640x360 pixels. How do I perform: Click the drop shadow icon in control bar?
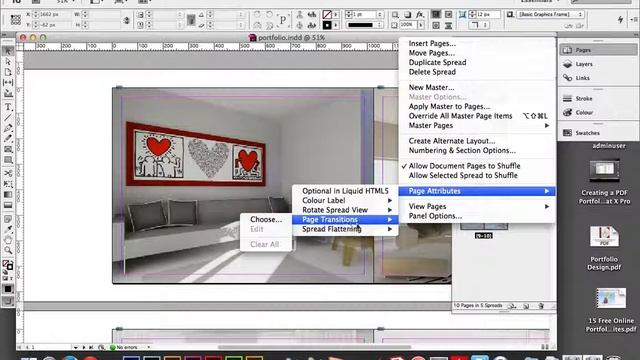(x=407, y=15)
